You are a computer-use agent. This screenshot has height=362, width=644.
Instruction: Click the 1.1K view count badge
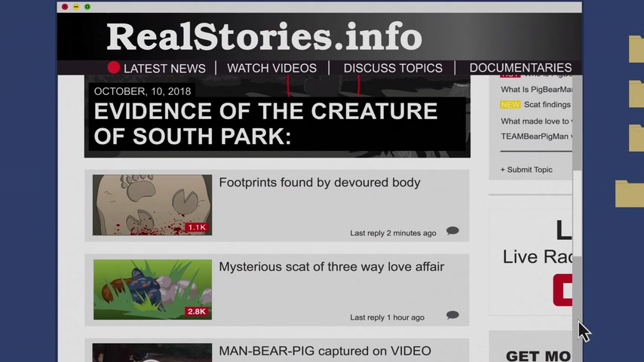(x=197, y=227)
